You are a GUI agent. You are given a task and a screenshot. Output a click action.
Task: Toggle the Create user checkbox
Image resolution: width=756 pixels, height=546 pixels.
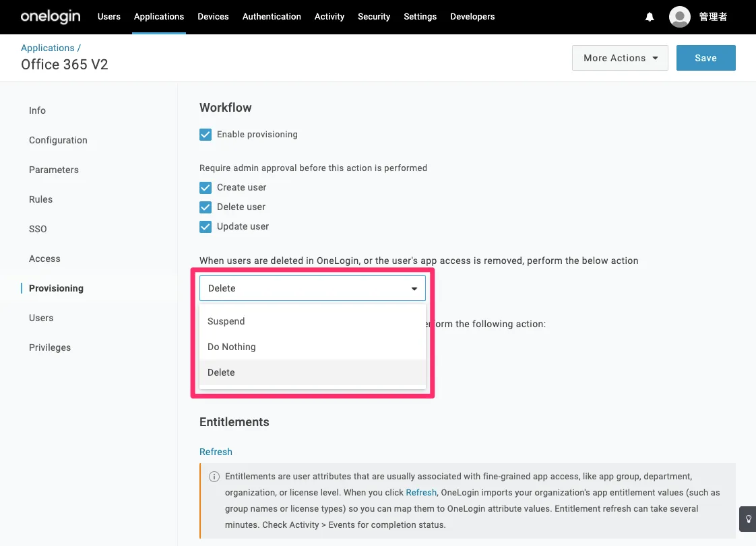[x=206, y=188]
